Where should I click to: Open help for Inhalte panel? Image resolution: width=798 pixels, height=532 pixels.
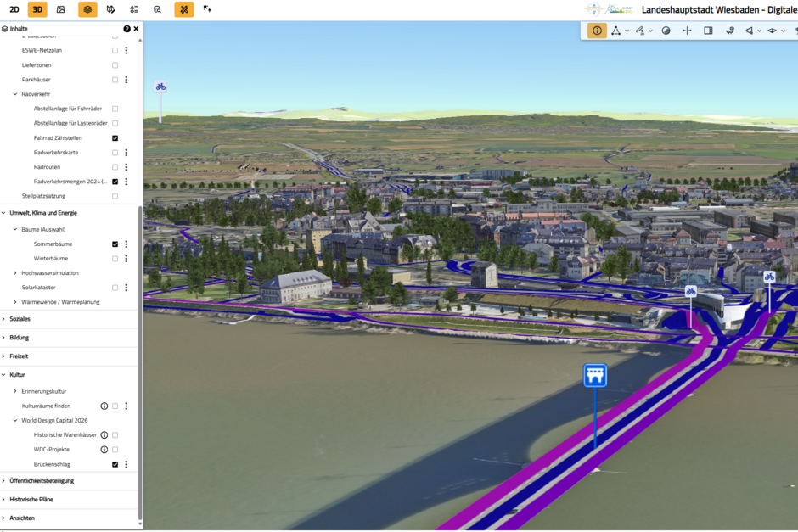point(126,29)
